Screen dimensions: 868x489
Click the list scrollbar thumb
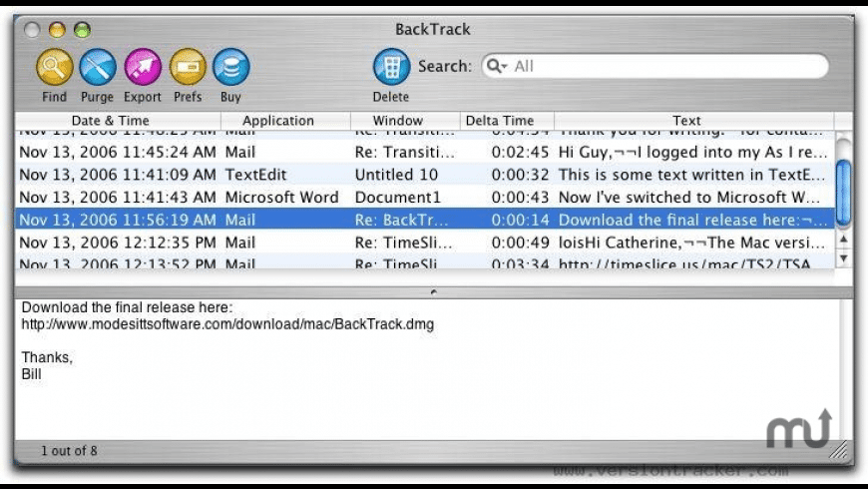tap(844, 193)
